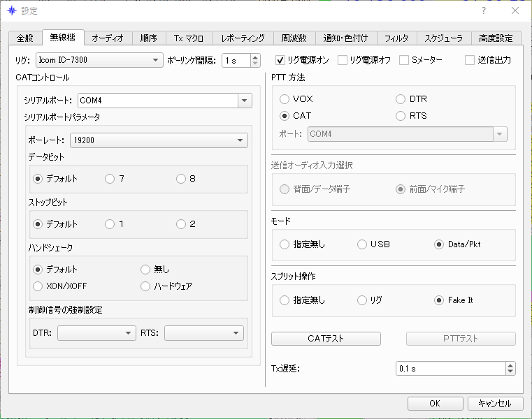Close the 設定 dialog window
The width and height of the screenshot is (532, 419).
pyautogui.click(x=515, y=10)
